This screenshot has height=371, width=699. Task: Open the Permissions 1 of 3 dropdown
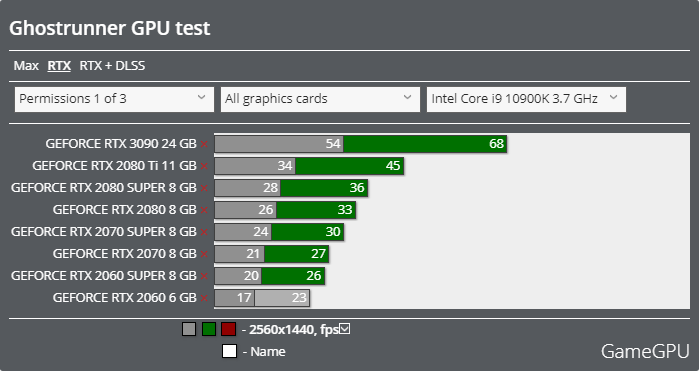pos(114,99)
